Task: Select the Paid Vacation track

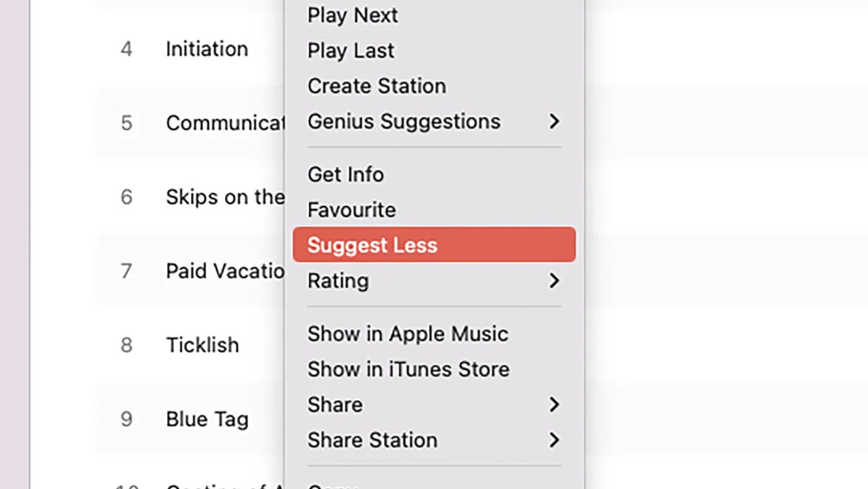Action: [225, 271]
